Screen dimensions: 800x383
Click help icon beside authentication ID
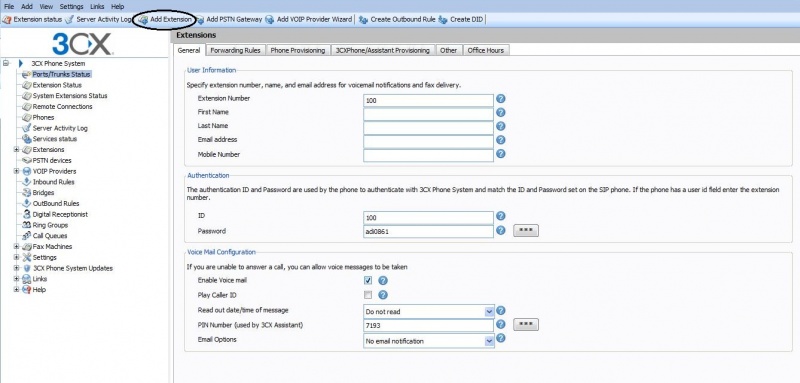501,216
